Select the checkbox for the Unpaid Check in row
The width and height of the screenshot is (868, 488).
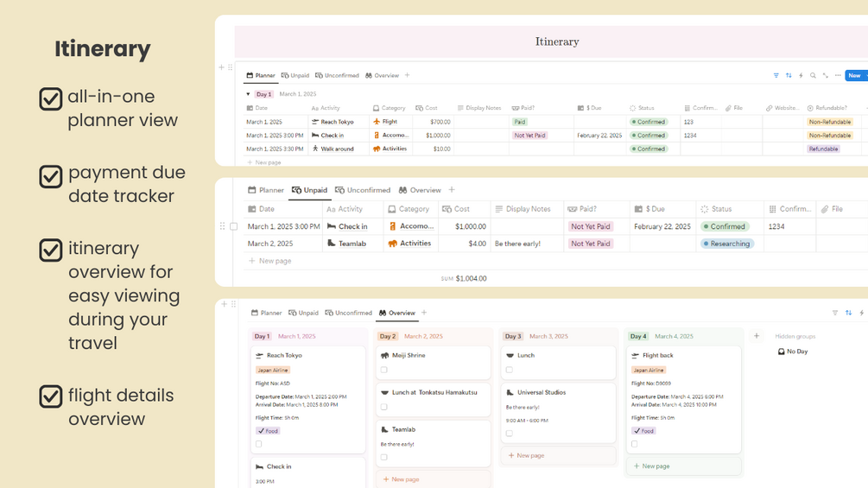[233, 226]
